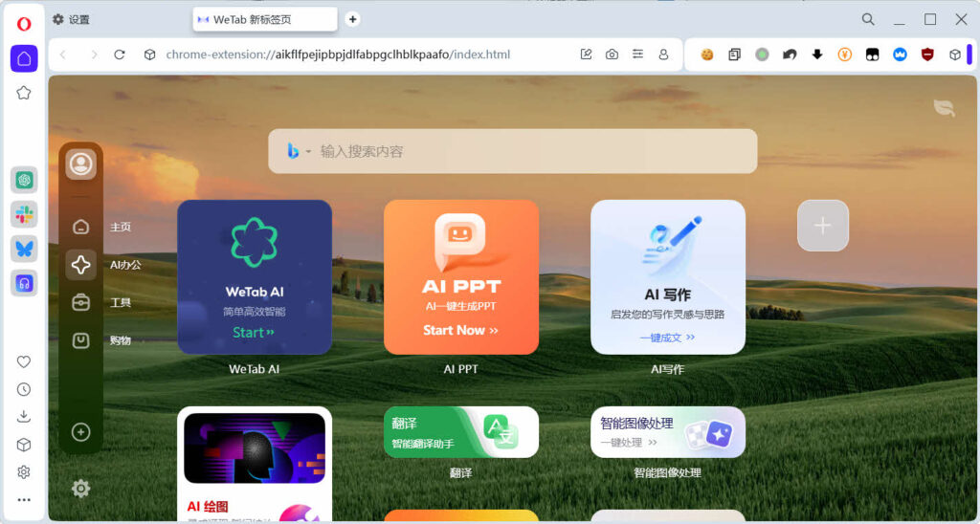Click the copy pages extension icon
This screenshot has height=524, width=980.
pyautogui.click(x=734, y=55)
